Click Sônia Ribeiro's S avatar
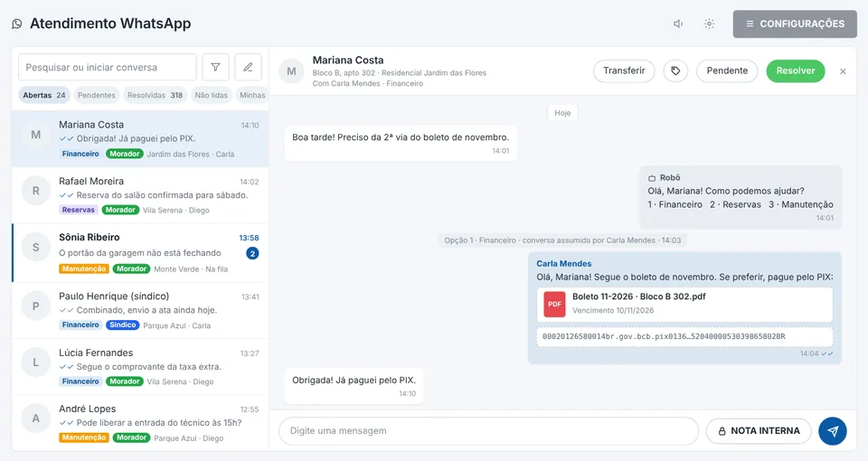 click(x=36, y=248)
